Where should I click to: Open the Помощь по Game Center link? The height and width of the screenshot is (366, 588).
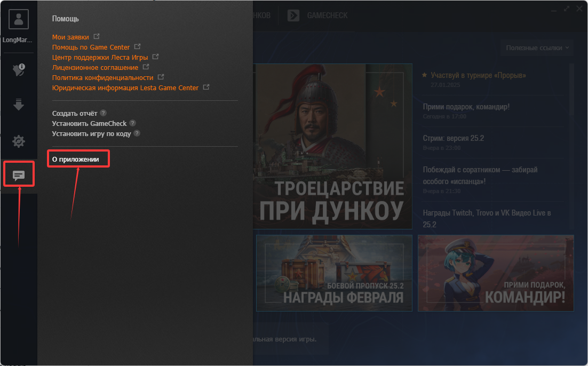(91, 47)
